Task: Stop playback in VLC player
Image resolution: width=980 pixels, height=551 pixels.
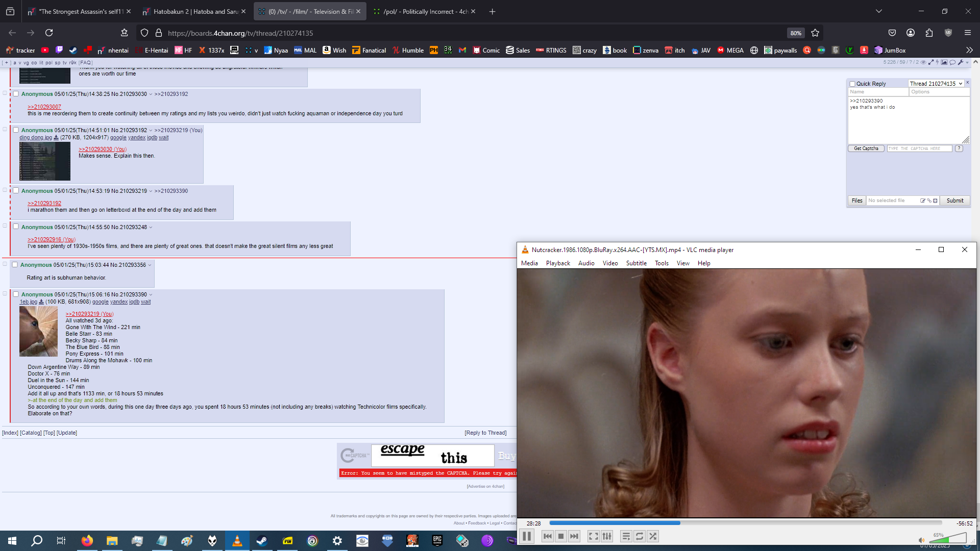Action: click(x=561, y=536)
